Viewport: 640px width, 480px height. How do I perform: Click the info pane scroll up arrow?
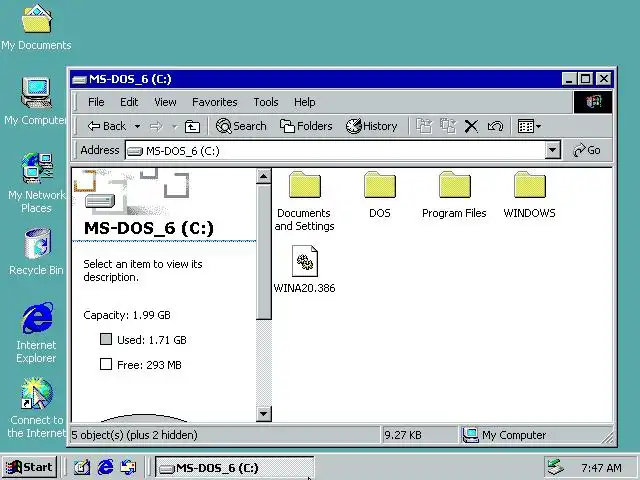[x=264, y=176]
